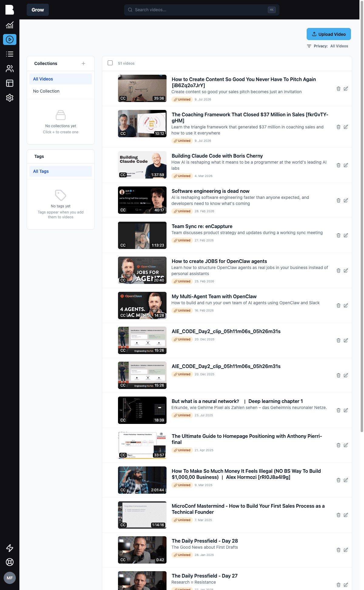This screenshot has width=364, height=590.
Task: Edit the Building Claude Code video
Action: coord(346,165)
